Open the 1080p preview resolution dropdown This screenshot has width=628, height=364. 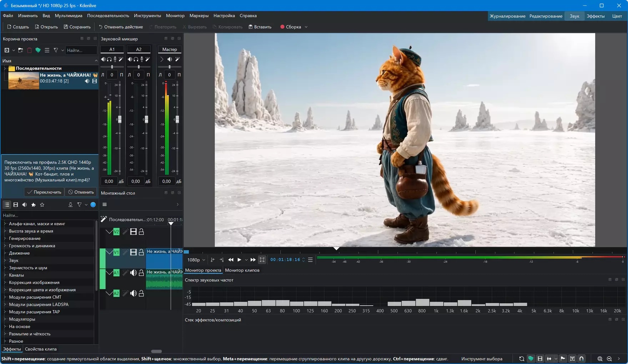[x=196, y=260]
